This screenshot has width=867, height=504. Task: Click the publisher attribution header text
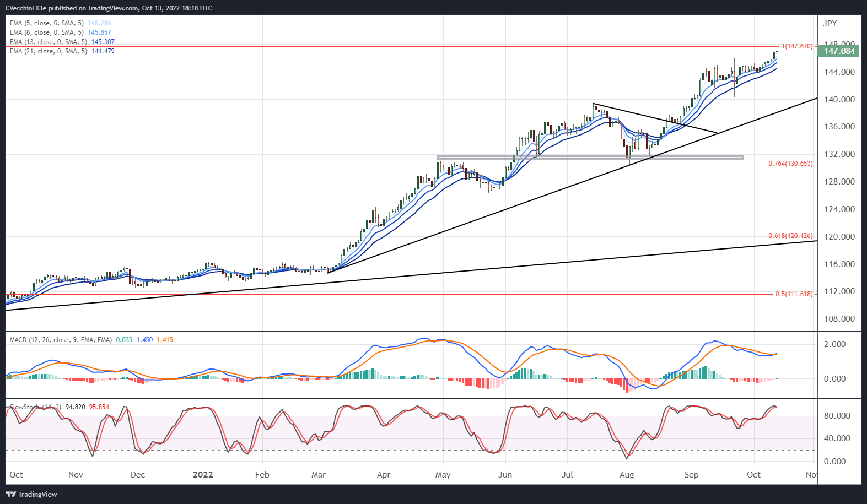click(x=109, y=8)
